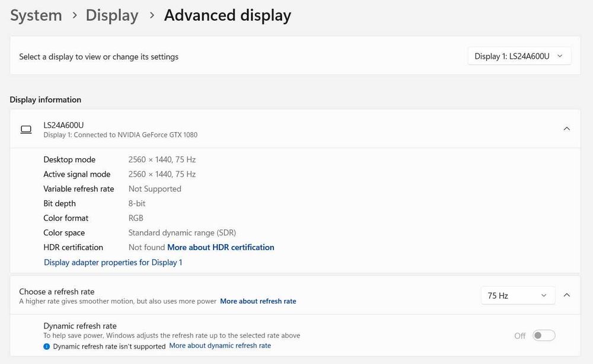Open More about HDR certification link
593x364 pixels.
[221, 247]
